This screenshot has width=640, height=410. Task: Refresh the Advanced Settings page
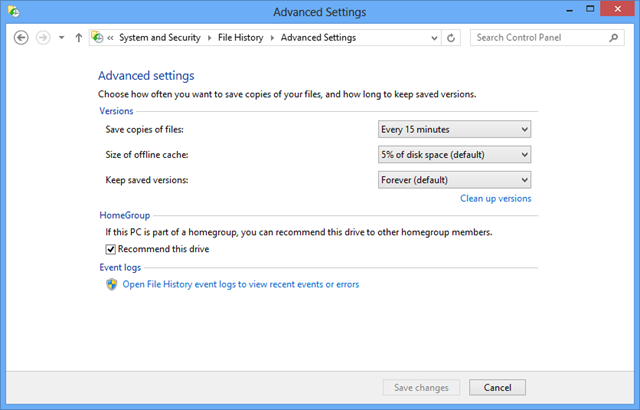(x=452, y=38)
